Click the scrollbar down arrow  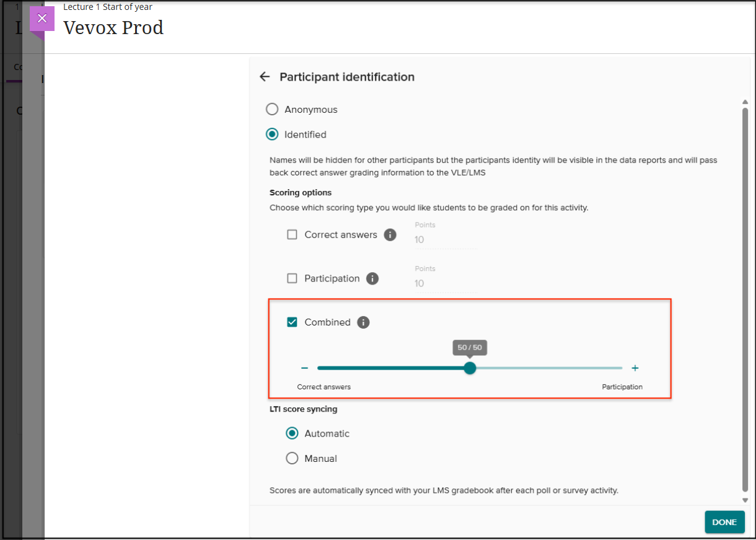(x=745, y=500)
